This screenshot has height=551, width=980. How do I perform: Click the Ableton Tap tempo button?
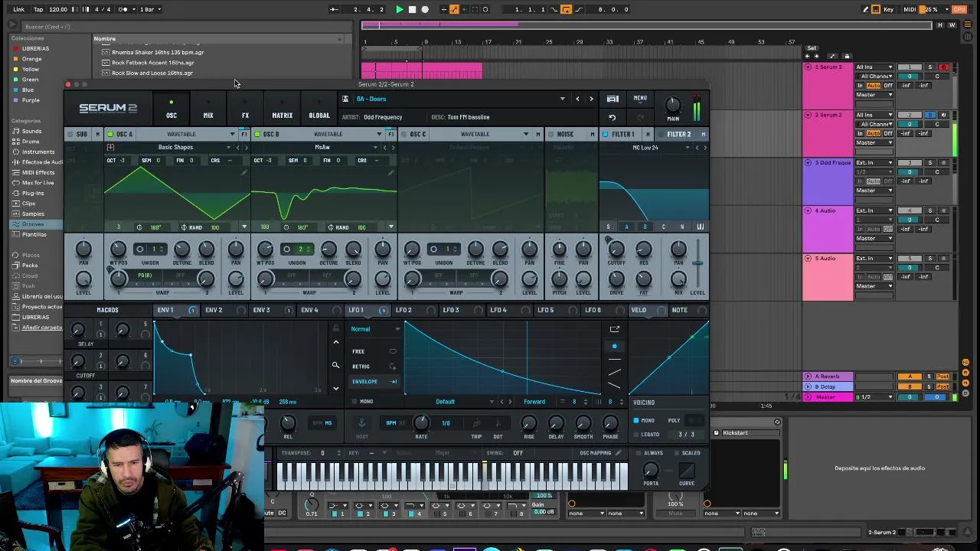point(38,9)
